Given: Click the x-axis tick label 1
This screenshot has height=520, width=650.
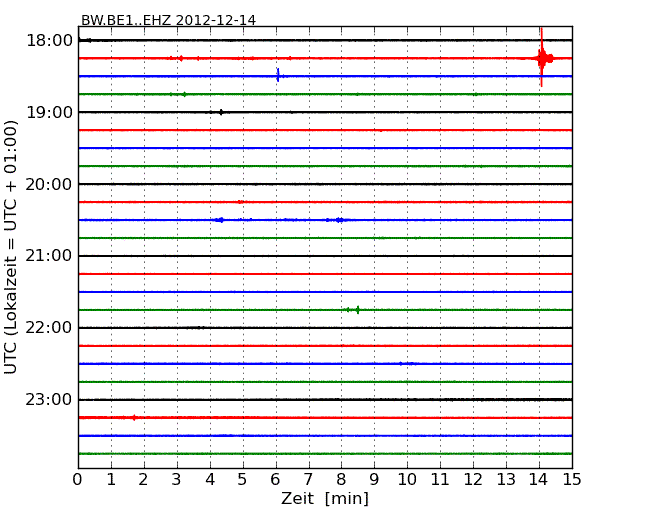Looking at the screenshot, I should click(x=111, y=479).
